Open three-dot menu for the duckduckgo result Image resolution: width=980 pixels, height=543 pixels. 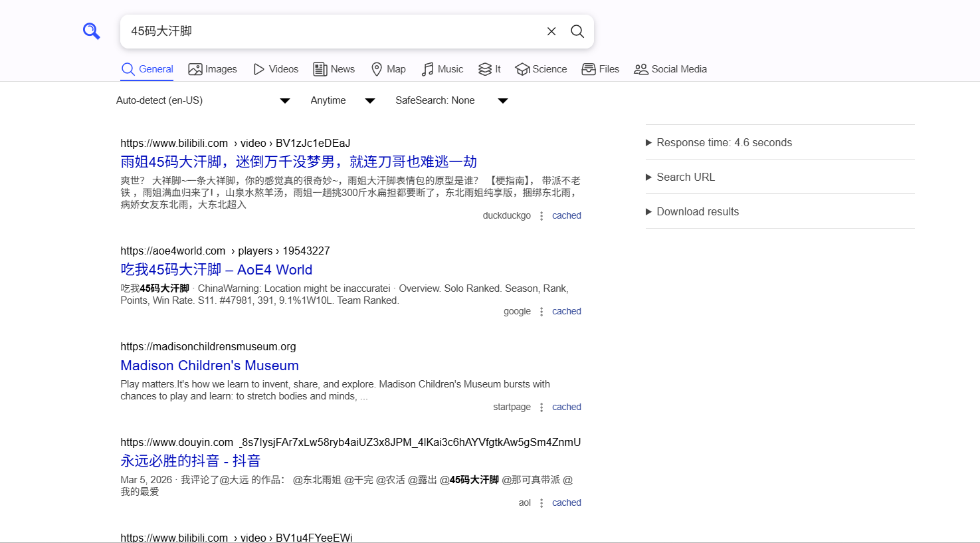[x=541, y=216]
